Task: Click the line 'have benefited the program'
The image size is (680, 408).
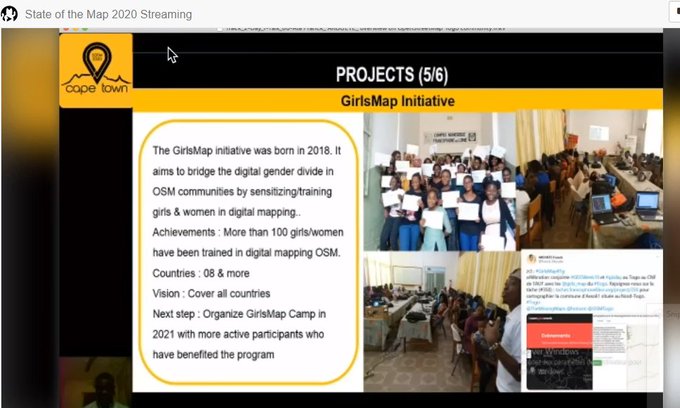Action: tap(213, 355)
